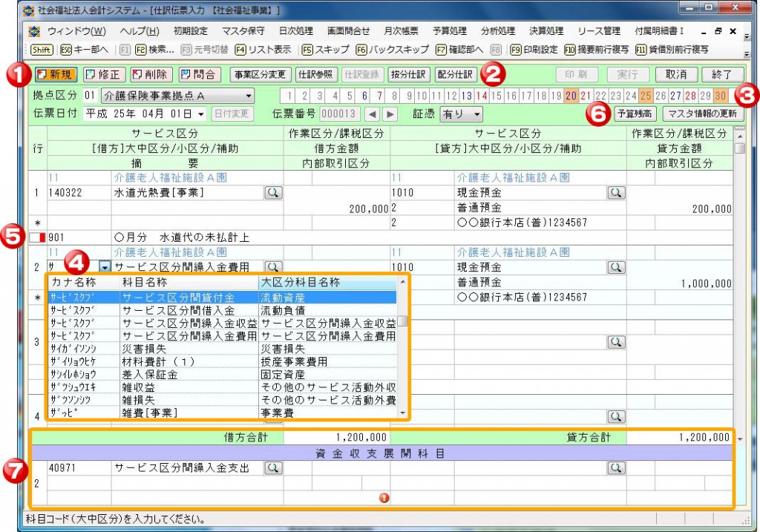Open the 伝票日付 date picker dropdown

(x=200, y=114)
